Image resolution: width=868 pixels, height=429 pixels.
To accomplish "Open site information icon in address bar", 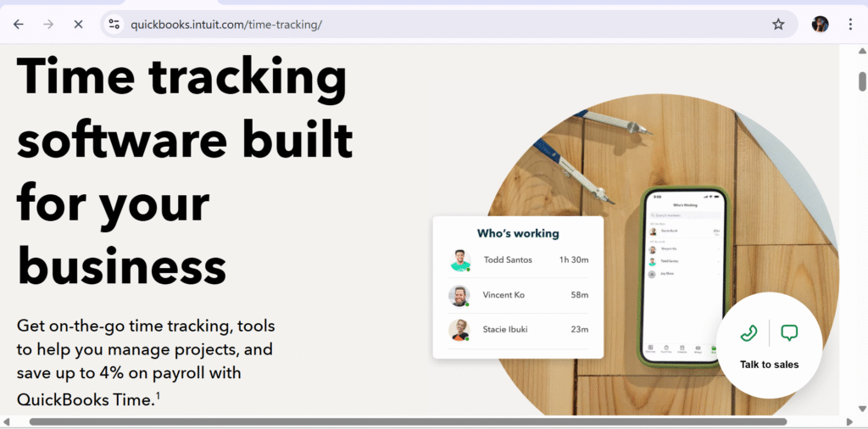I will (114, 25).
